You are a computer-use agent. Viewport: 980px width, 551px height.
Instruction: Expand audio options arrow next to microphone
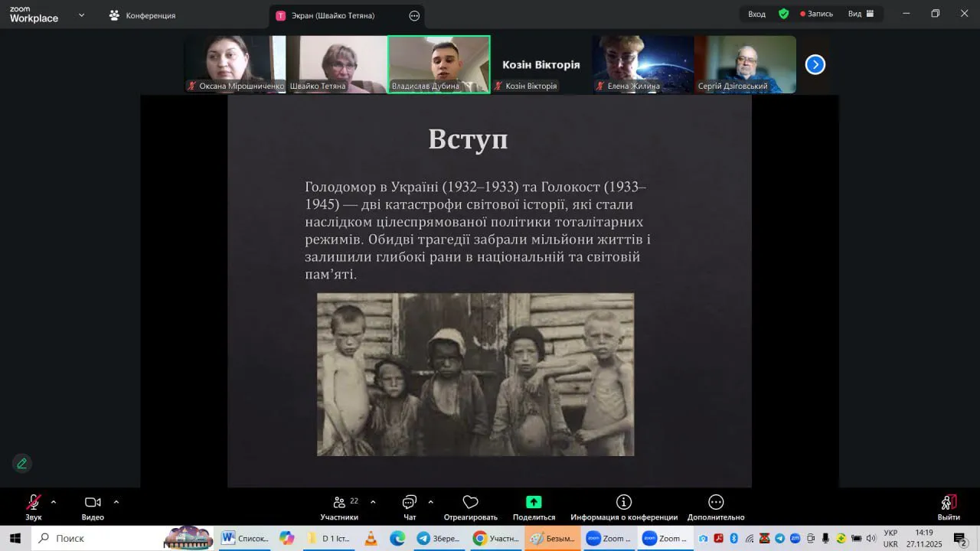click(54, 502)
